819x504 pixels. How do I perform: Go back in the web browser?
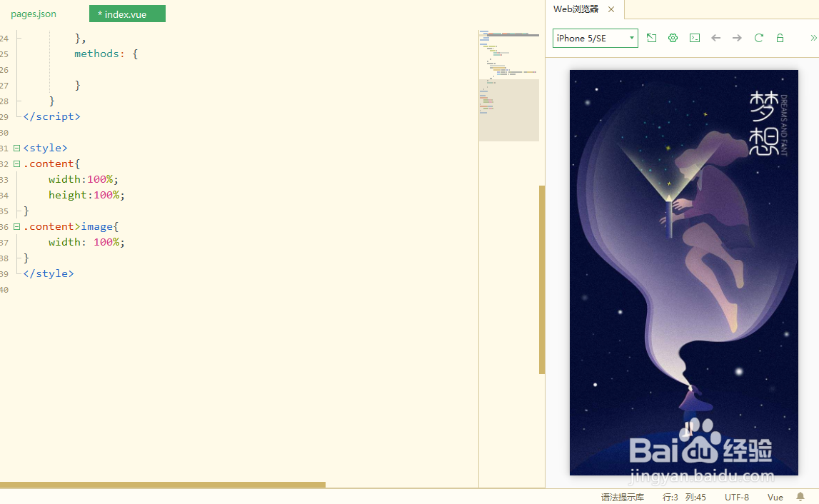(x=716, y=38)
